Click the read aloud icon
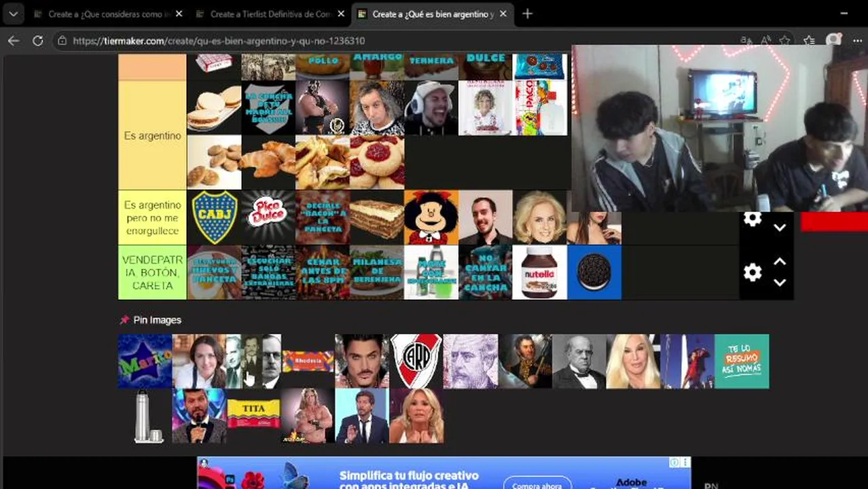This screenshot has height=489, width=868. pyautogui.click(x=765, y=41)
